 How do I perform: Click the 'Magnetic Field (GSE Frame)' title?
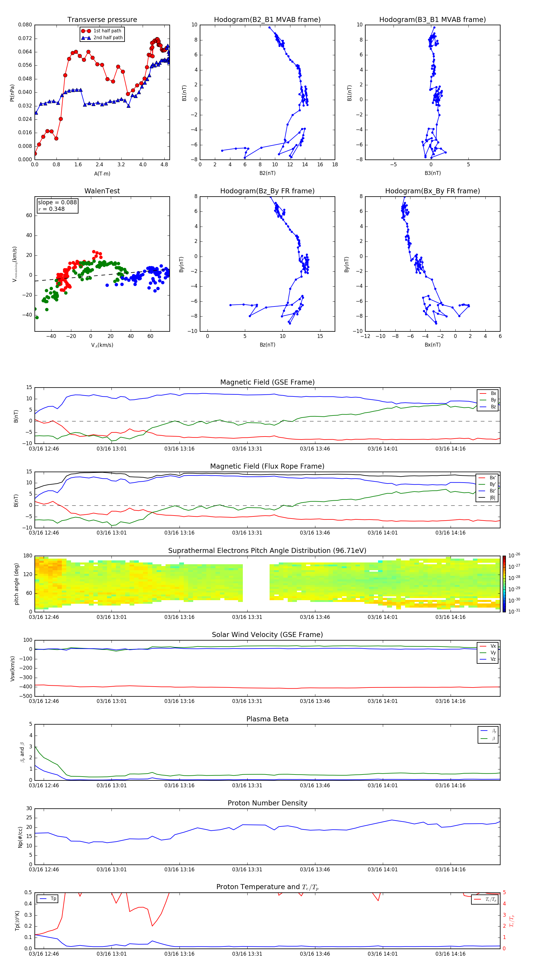click(x=267, y=382)
